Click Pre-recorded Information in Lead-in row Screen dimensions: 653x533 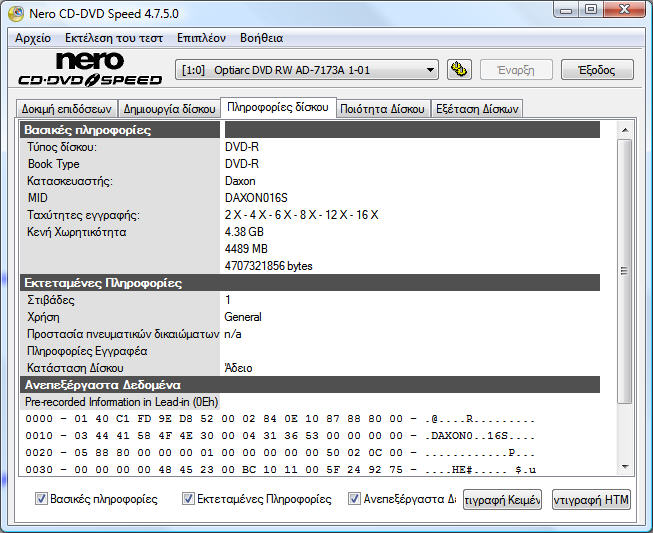[x=121, y=402]
